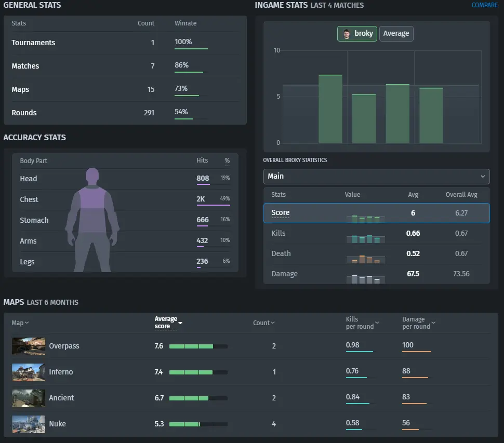The image size is (504, 443).
Task: Select the Score stats row
Action: coord(376,213)
